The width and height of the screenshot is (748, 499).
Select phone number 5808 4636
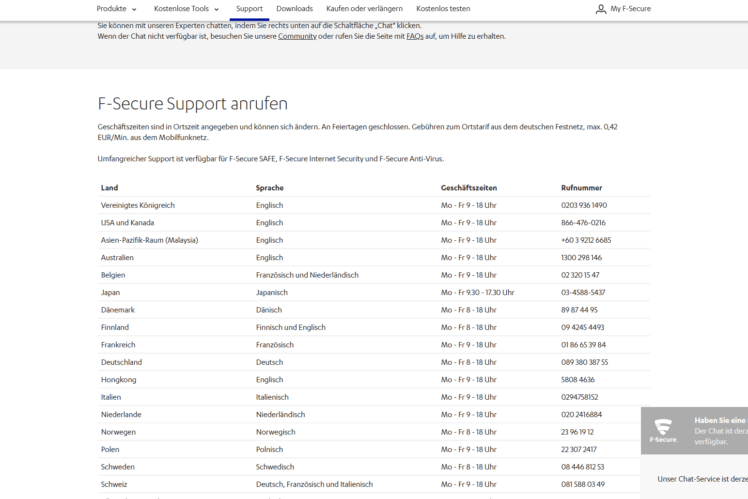click(578, 380)
